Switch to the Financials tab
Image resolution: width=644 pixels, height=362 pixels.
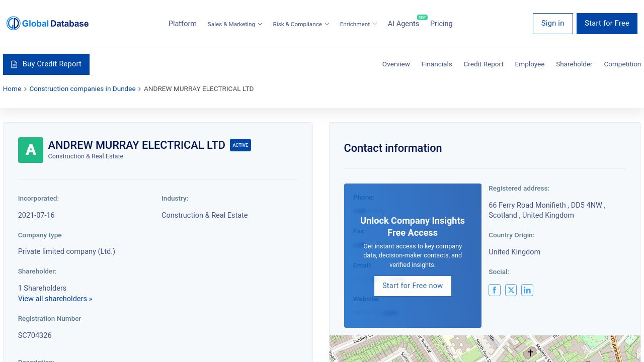tap(437, 64)
